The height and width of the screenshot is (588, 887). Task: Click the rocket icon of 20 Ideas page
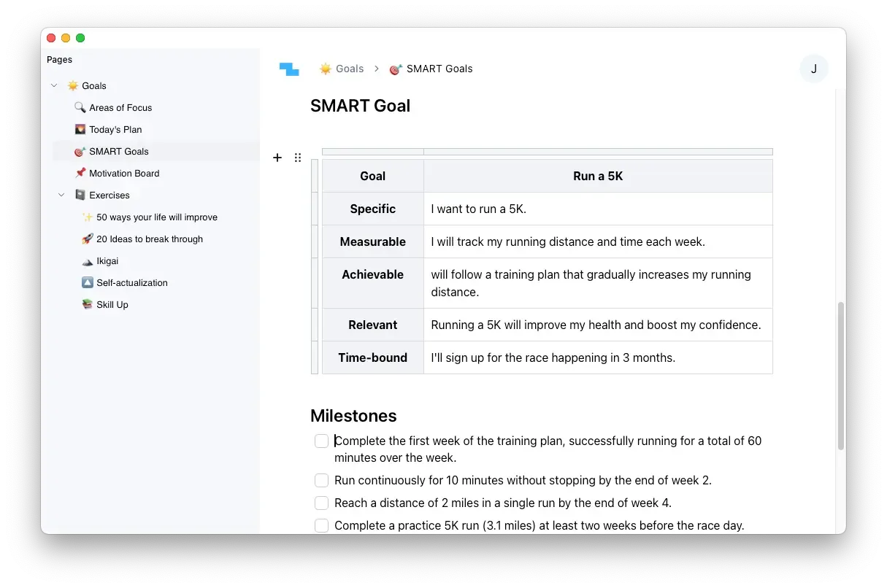[88, 239]
